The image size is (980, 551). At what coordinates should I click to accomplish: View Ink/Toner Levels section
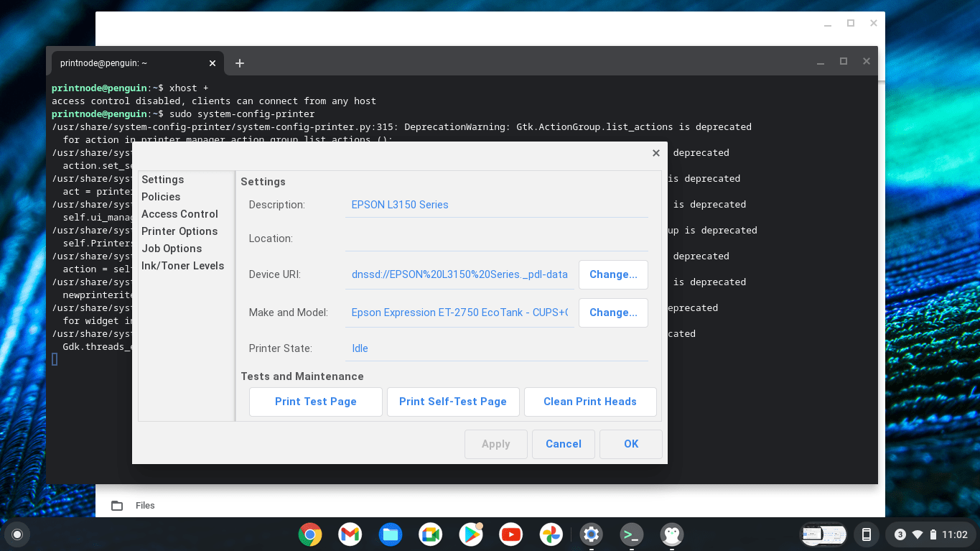pos(183,266)
